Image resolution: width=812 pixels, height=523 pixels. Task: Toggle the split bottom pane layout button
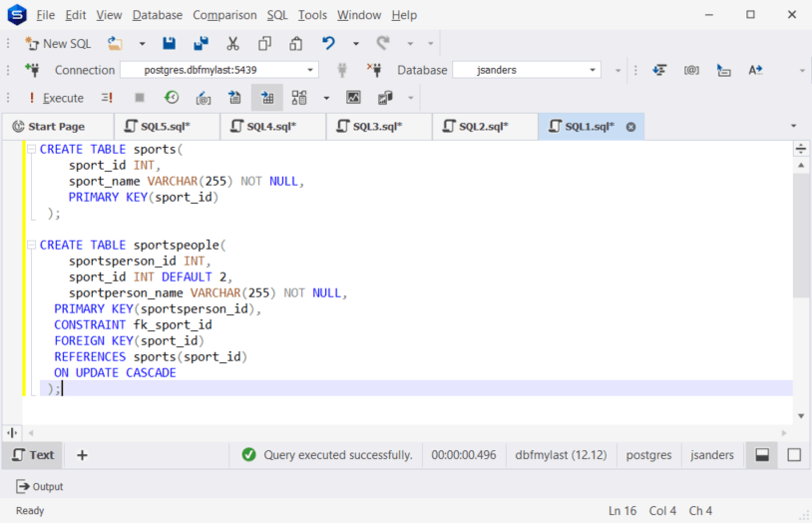pyautogui.click(x=762, y=455)
